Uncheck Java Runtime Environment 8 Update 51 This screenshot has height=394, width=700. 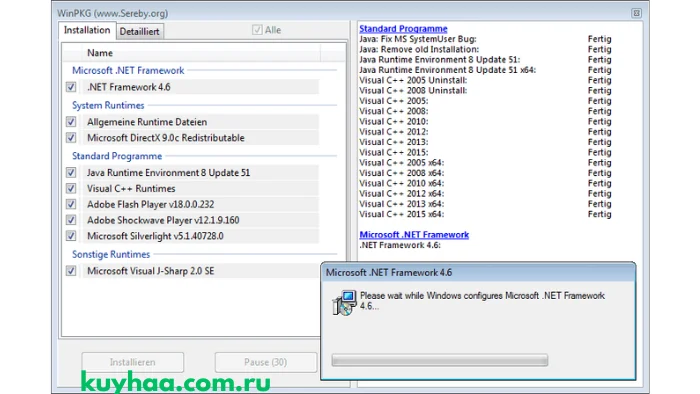coord(71,173)
